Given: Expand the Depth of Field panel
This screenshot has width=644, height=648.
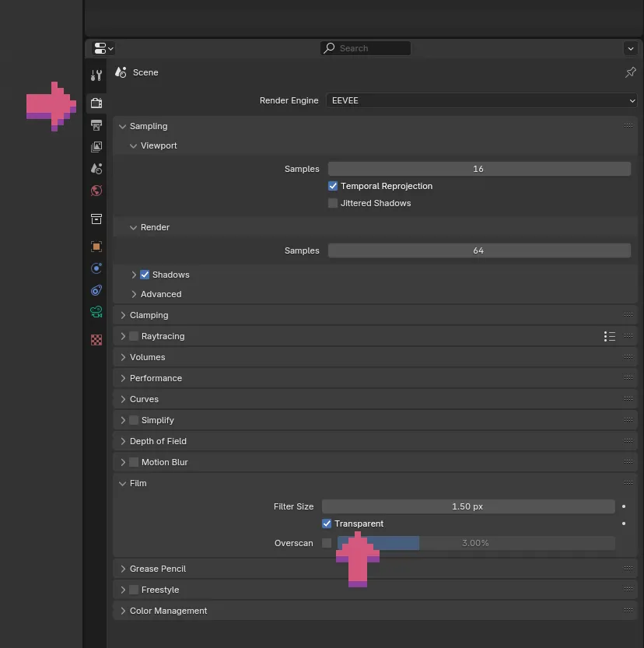Looking at the screenshot, I should pos(158,441).
